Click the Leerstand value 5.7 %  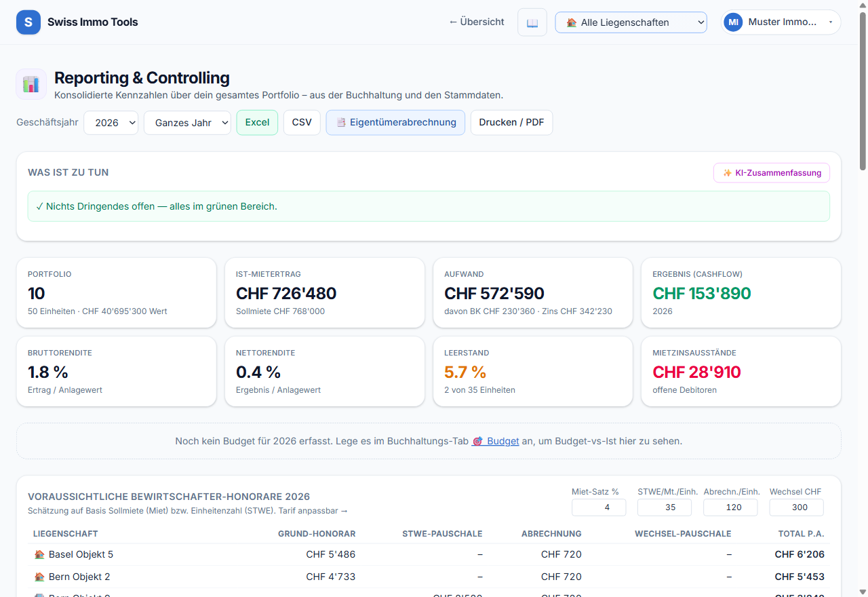[x=465, y=372]
